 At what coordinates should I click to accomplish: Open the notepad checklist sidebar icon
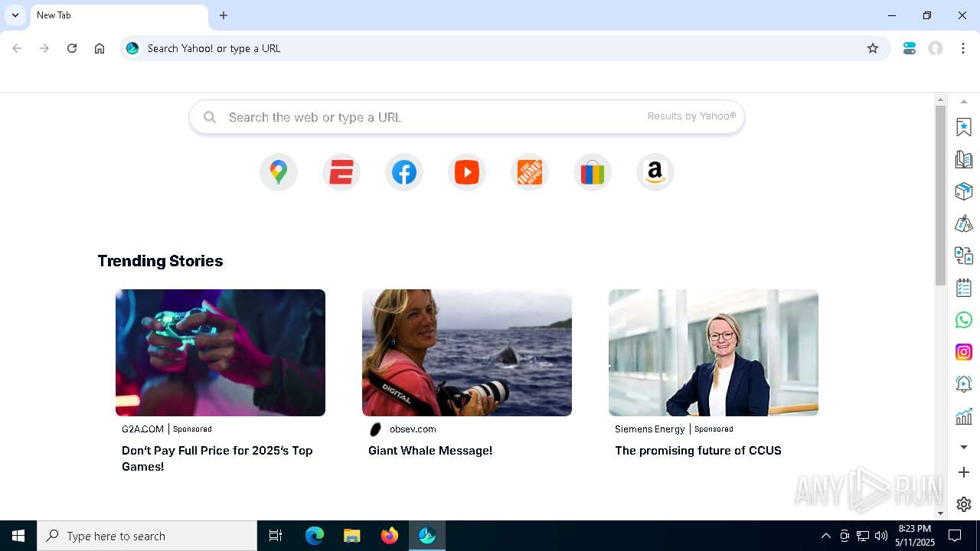point(964,288)
